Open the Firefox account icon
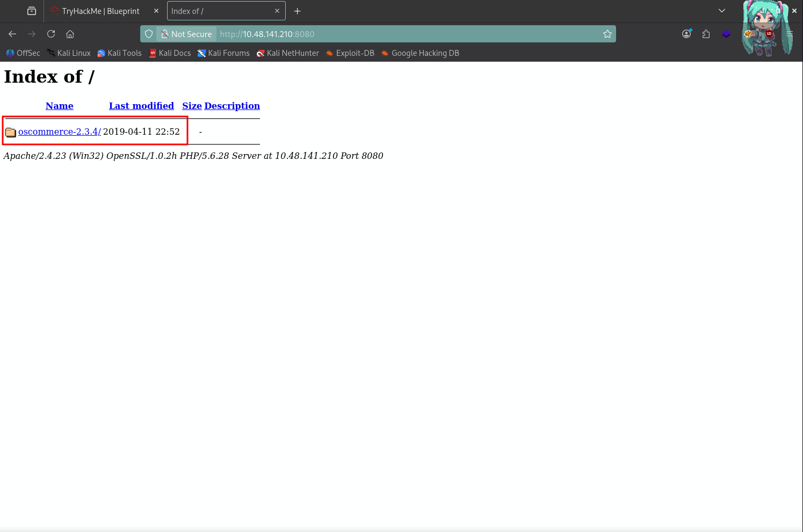Viewport: 803px width, 532px height. (686, 34)
